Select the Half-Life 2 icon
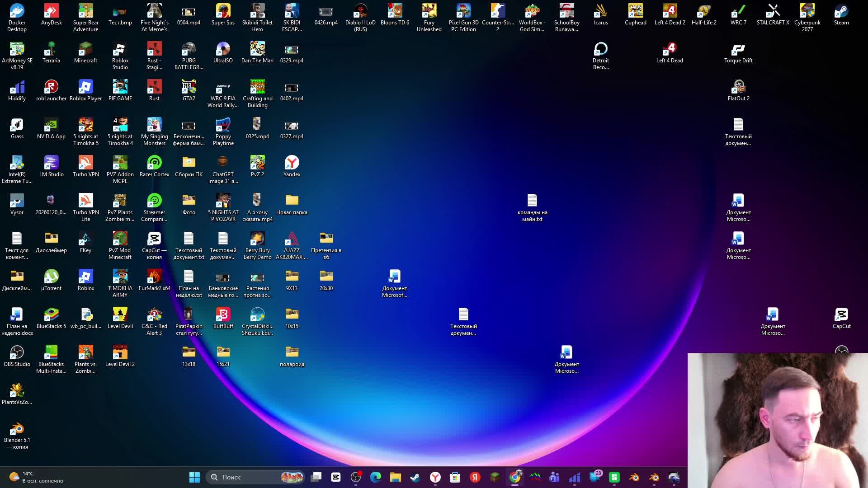 pyautogui.click(x=704, y=14)
